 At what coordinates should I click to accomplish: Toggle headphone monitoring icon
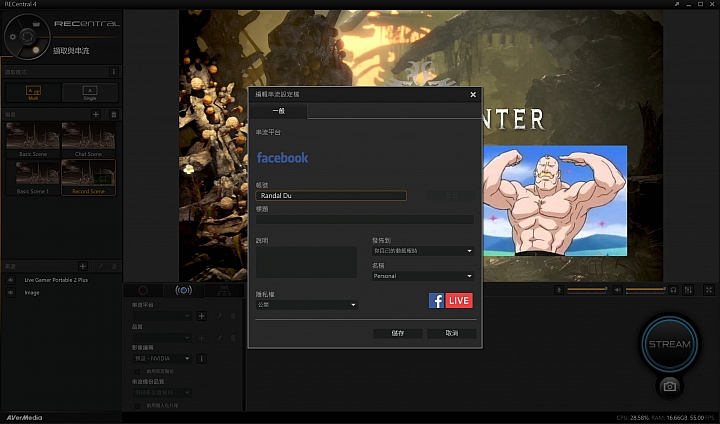673,290
